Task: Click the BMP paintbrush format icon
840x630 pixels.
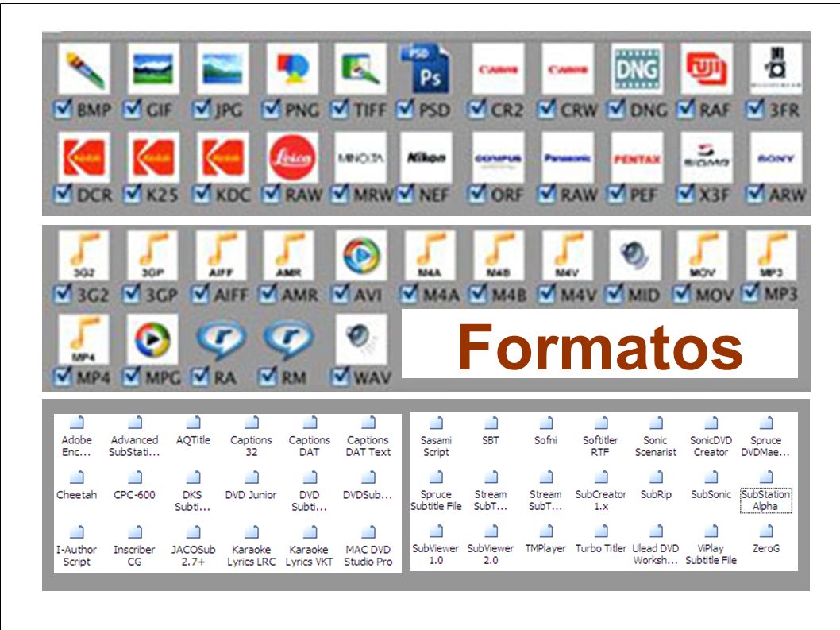Action: click(84, 69)
